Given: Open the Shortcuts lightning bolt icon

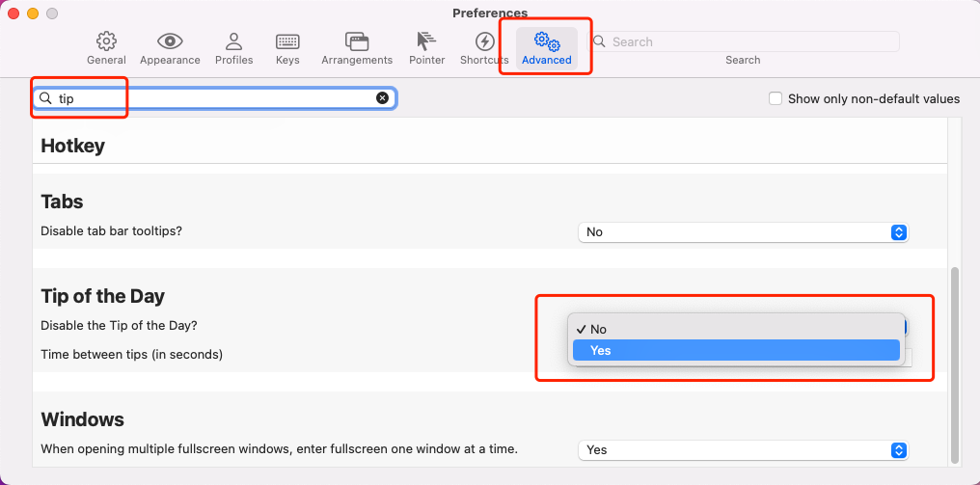Looking at the screenshot, I should pyautogui.click(x=484, y=41).
